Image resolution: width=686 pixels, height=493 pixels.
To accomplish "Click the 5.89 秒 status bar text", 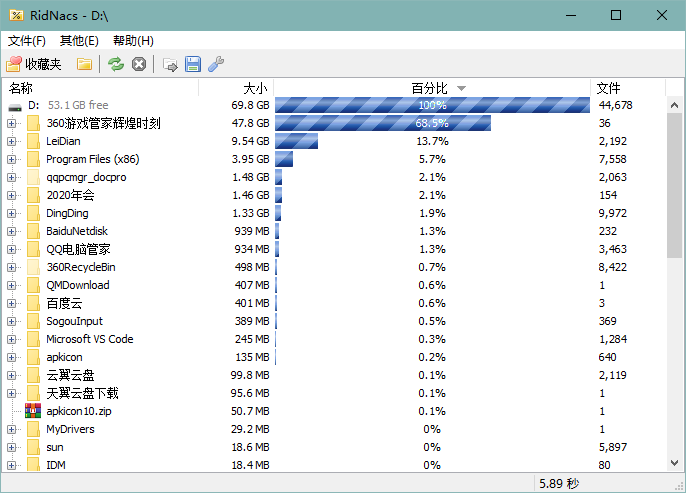I will [559, 483].
